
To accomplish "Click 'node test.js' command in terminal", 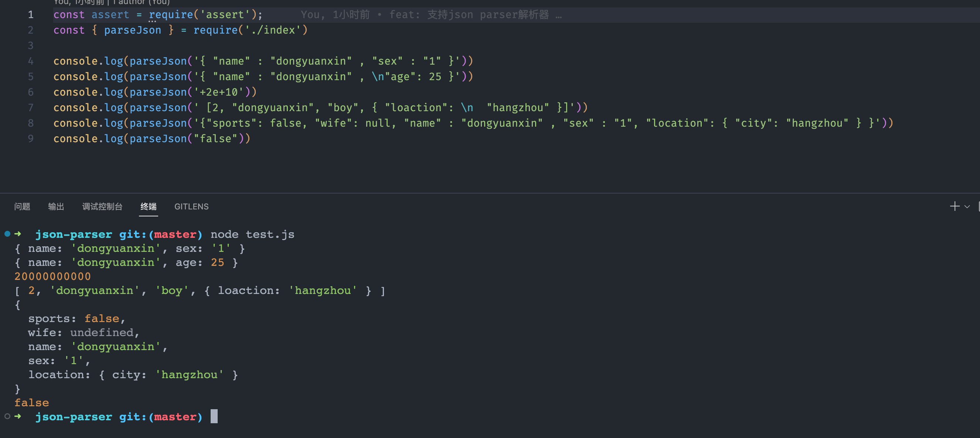I will [252, 234].
